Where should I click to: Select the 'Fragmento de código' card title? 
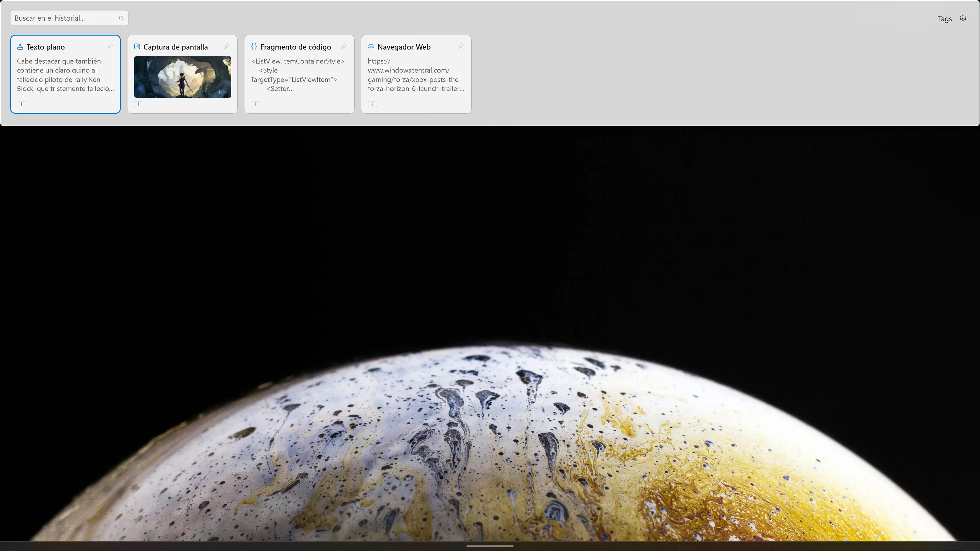(x=295, y=47)
